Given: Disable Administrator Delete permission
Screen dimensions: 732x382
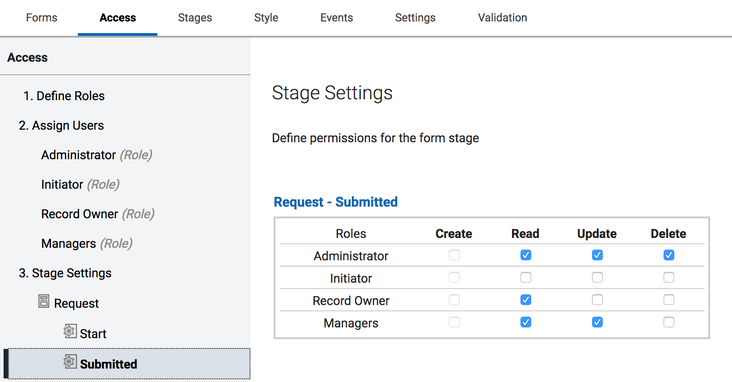Looking at the screenshot, I should 669,255.
